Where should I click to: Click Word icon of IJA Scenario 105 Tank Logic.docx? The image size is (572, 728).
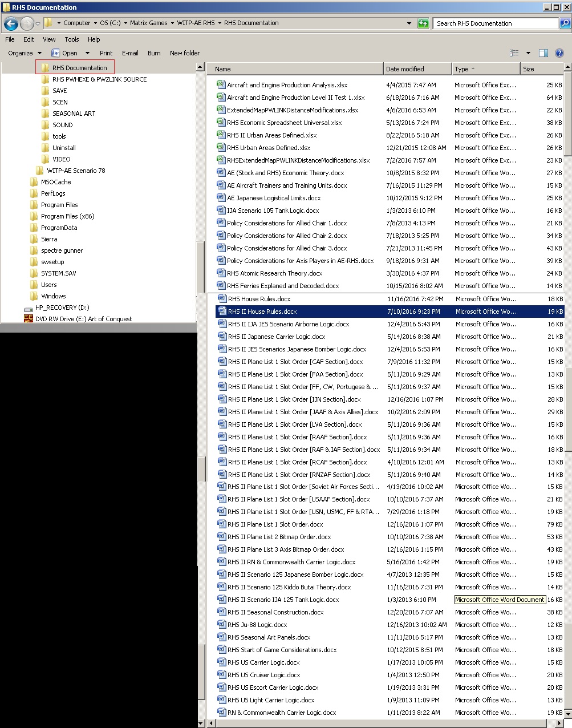221,210
